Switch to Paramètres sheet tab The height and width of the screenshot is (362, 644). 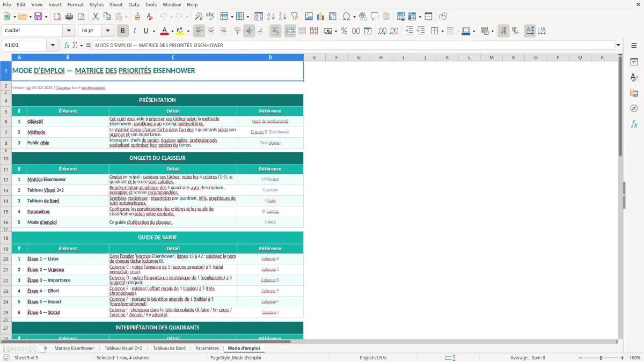click(207, 348)
